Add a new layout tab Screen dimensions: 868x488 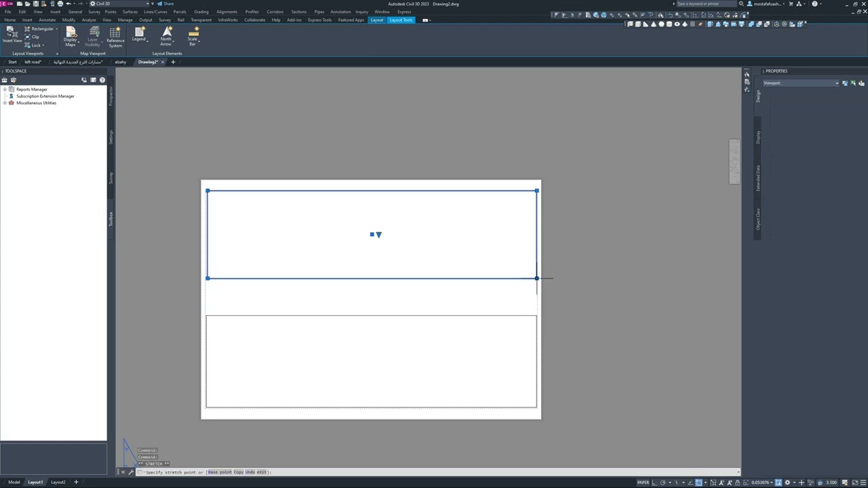coord(76,482)
